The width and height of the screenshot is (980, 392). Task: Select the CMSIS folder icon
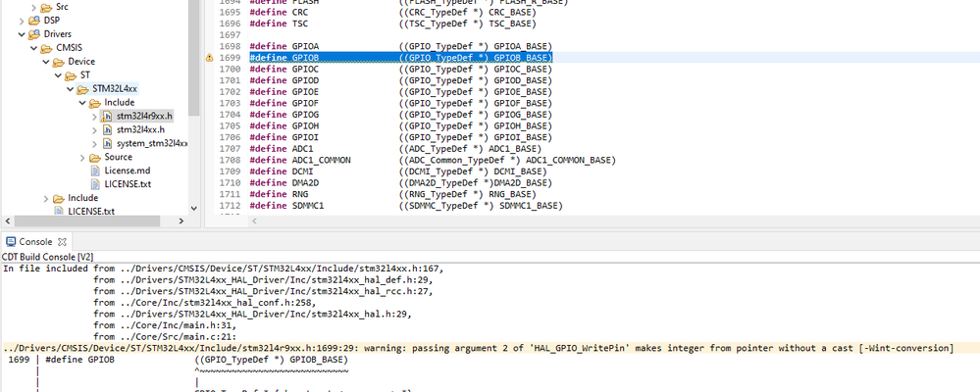46,48
